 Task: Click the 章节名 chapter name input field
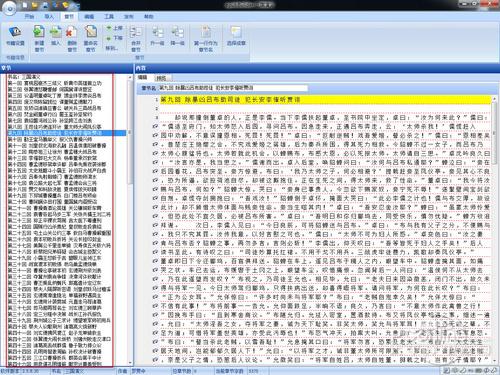click(x=233, y=88)
